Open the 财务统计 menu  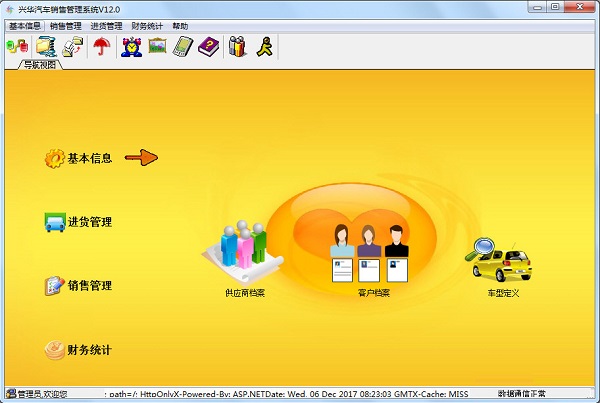tap(147, 26)
